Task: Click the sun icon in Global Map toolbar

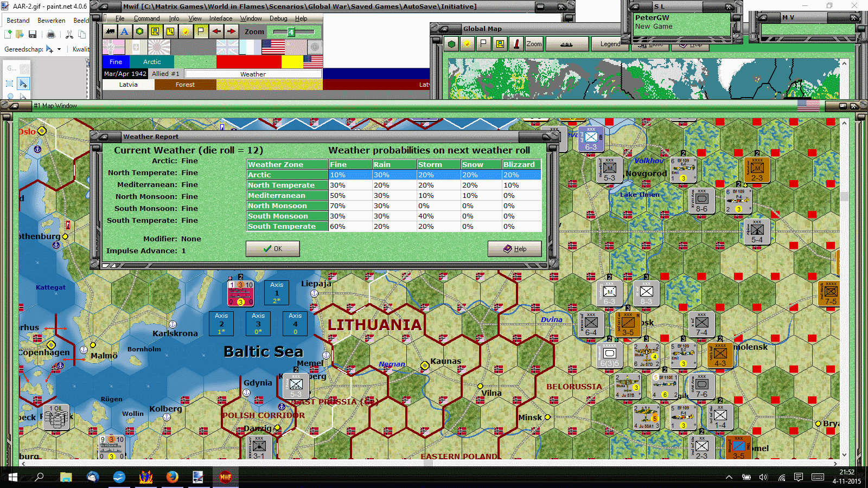Action: click(467, 44)
